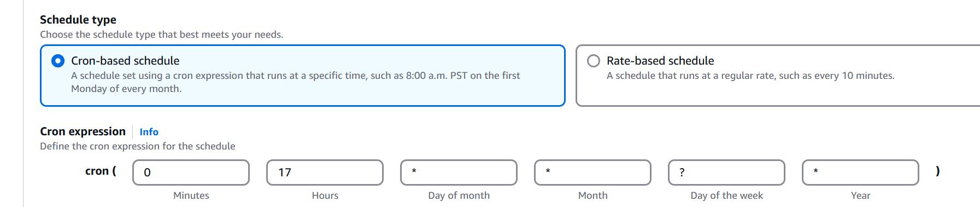This screenshot has width=980, height=207.
Task: Select the Rate-based schedule radio button
Action: coord(594,61)
